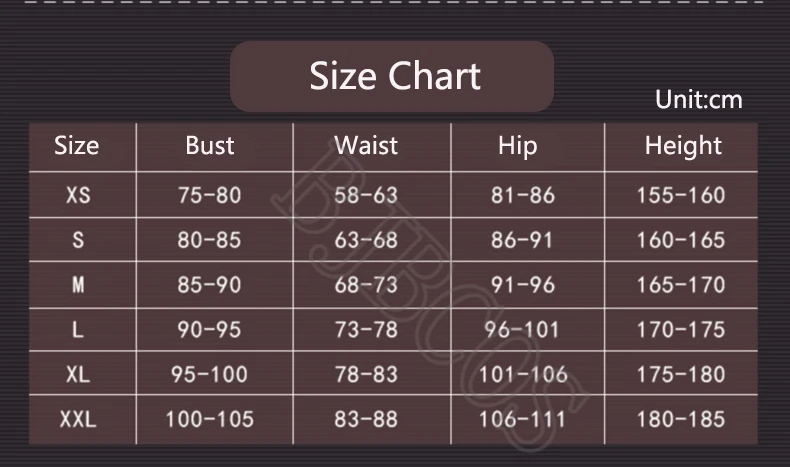Select the M size row label
The height and width of the screenshot is (467, 790).
click(78, 285)
